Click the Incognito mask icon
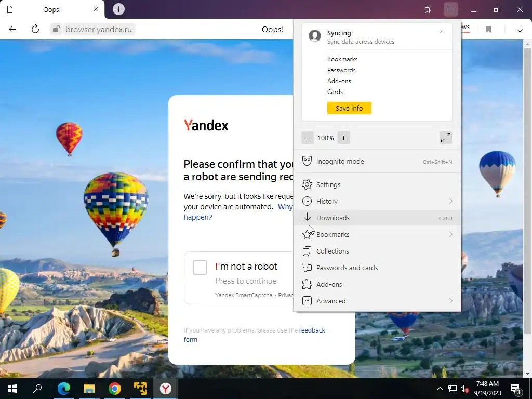The image size is (532, 399). pos(307,161)
